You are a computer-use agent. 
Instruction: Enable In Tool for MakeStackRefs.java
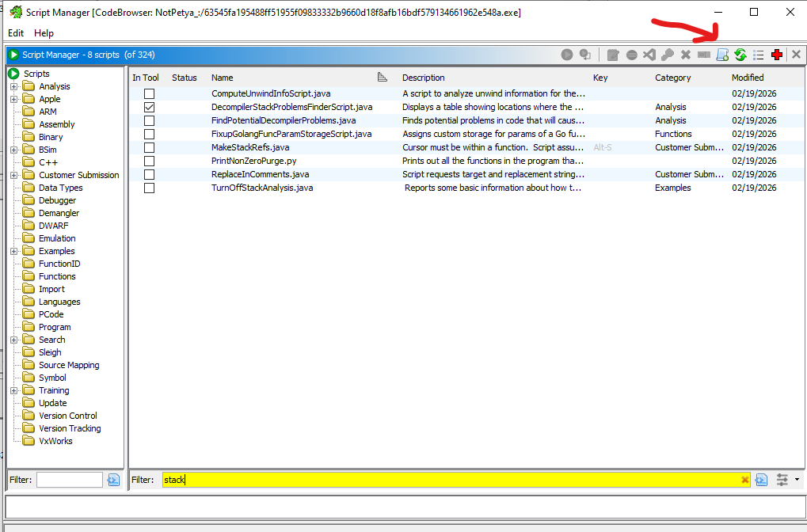(149, 147)
